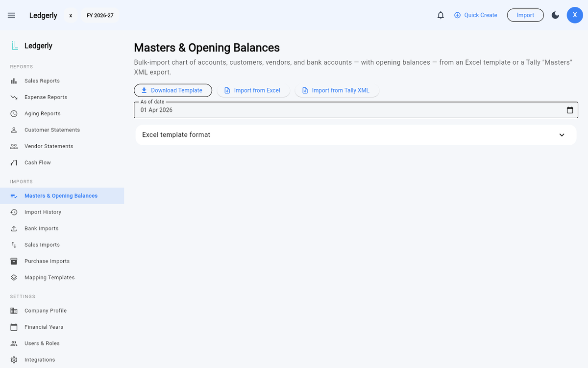588x368 pixels.
Task: Click the Import History clock-arrow icon
Action: tap(14, 212)
